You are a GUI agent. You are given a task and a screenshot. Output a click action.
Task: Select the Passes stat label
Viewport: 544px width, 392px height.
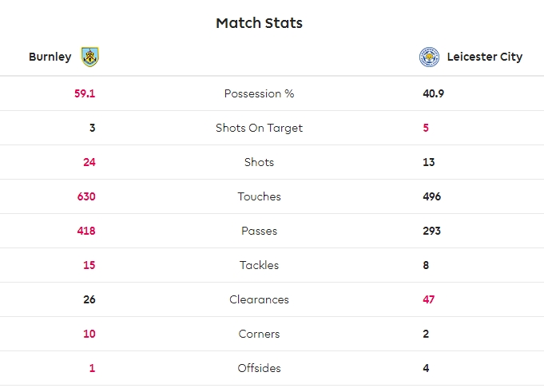coord(259,231)
